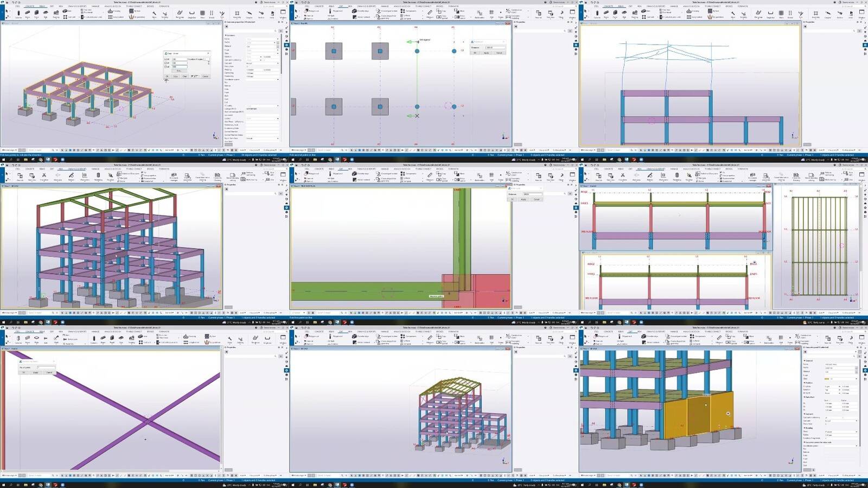This screenshot has width=868, height=488.
Task: Collapse the General section in the wall panel window
Action: [x=804, y=360]
